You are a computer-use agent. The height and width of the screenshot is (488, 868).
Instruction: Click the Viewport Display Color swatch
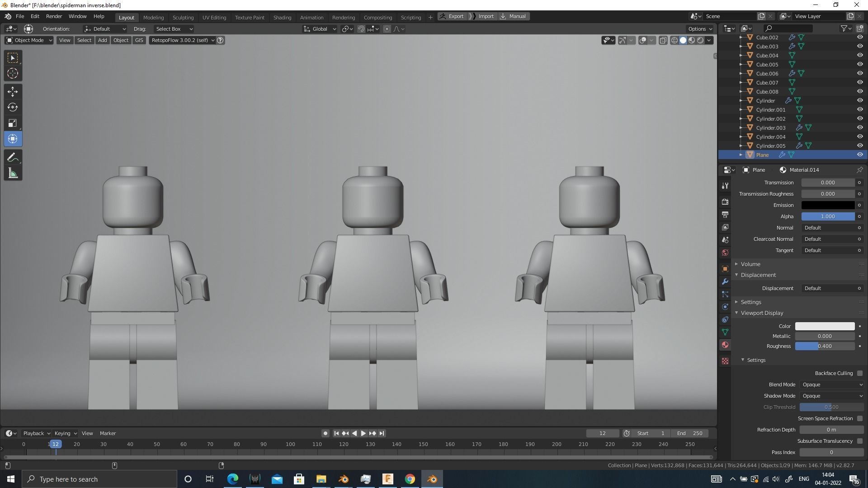click(825, 326)
